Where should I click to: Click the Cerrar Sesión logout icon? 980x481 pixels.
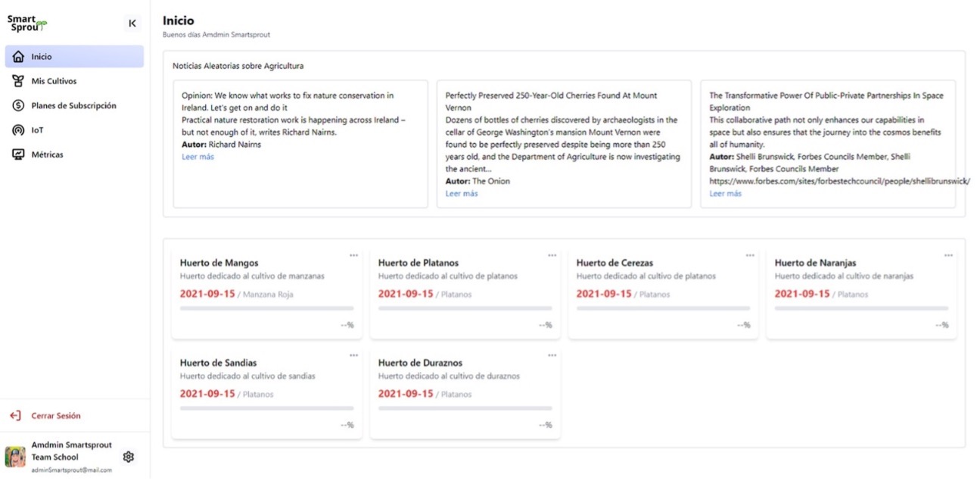tap(15, 416)
